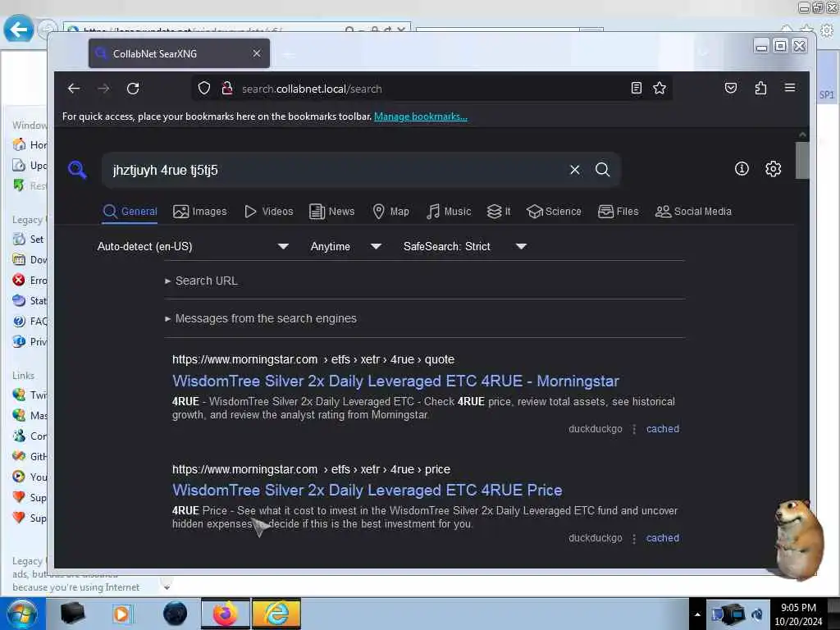This screenshot has height=630, width=840.
Task: Switch to Map search tab
Action: (391, 212)
